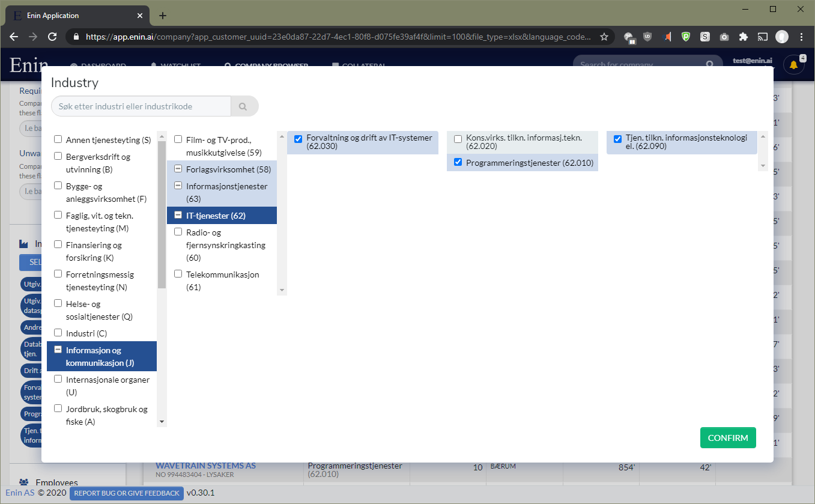Select Informasjon og kommunikasjon (J) row

click(x=101, y=356)
